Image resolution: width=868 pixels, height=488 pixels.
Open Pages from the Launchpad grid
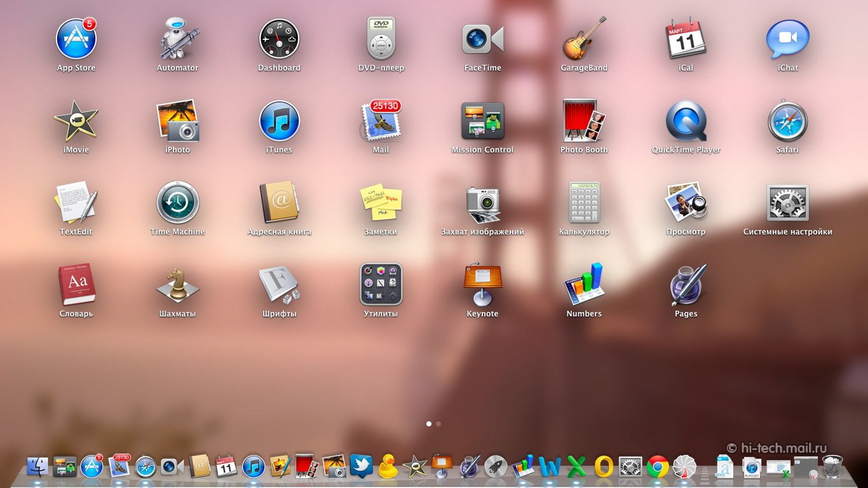tap(686, 285)
